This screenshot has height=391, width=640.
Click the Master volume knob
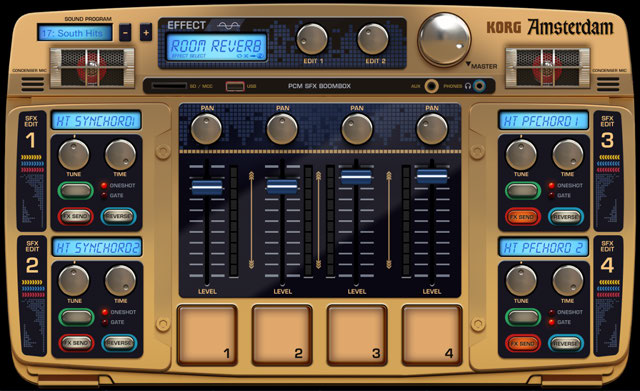pyautogui.click(x=444, y=40)
